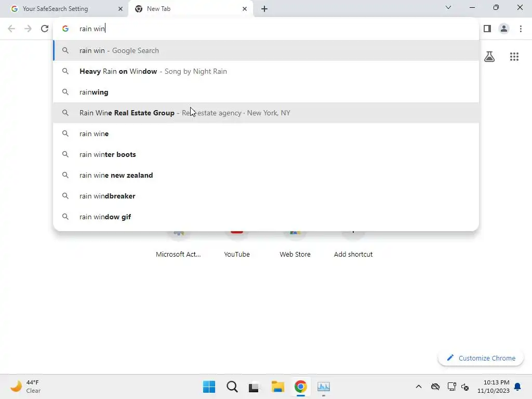Screen dimensions: 532x399
Task: Click the address bar with 'rain win'
Action: tap(266, 29)
